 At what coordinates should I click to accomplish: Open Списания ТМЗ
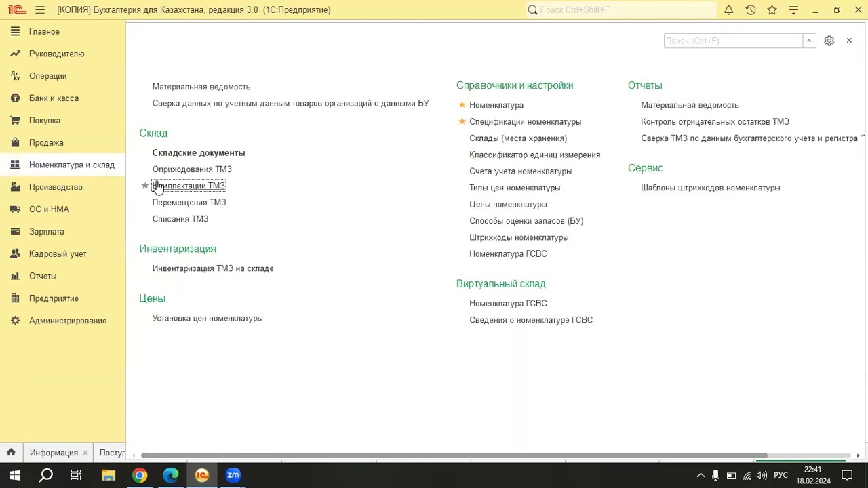pyautogui.click(x=180, y=219)
